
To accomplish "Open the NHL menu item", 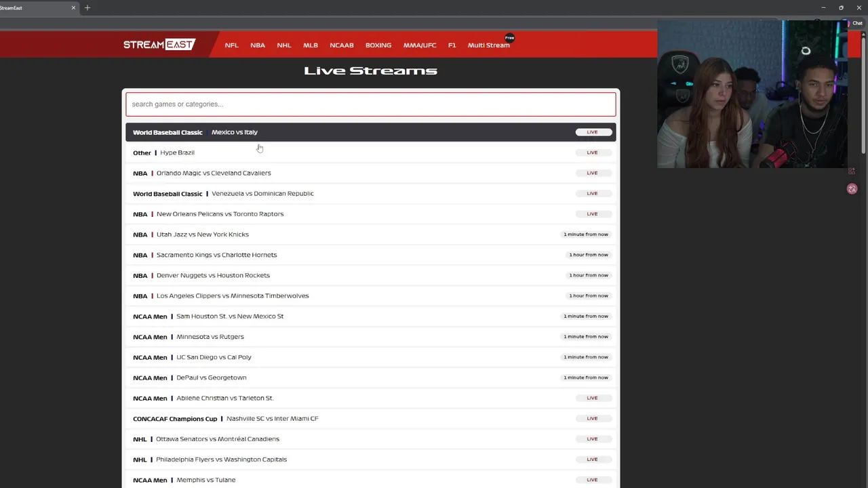I will pos(284,45).
